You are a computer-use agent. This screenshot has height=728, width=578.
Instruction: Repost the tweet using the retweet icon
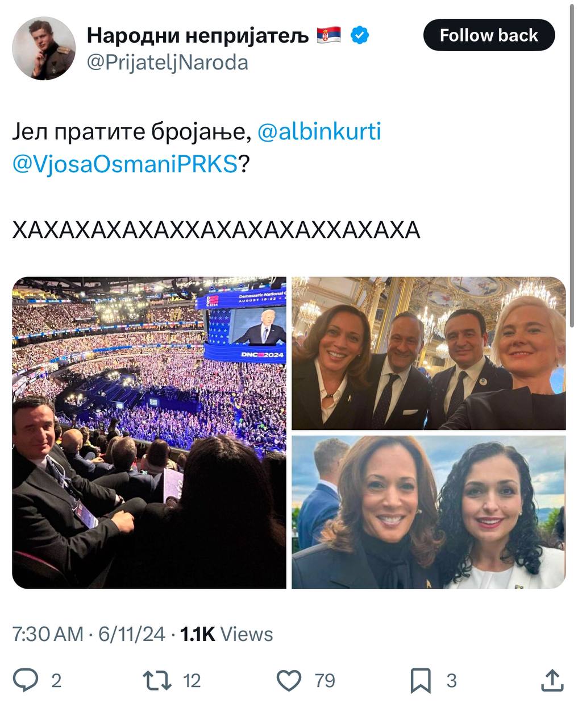coord(157,680)
